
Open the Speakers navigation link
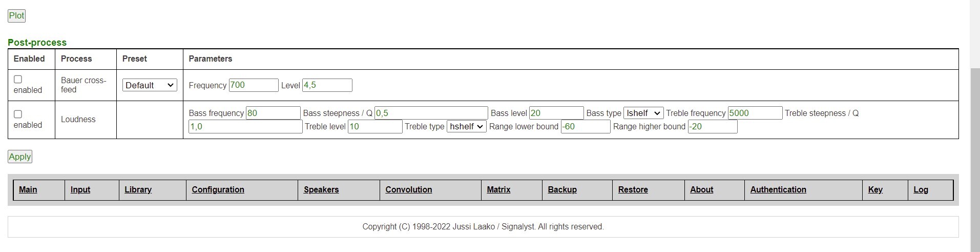321,189
